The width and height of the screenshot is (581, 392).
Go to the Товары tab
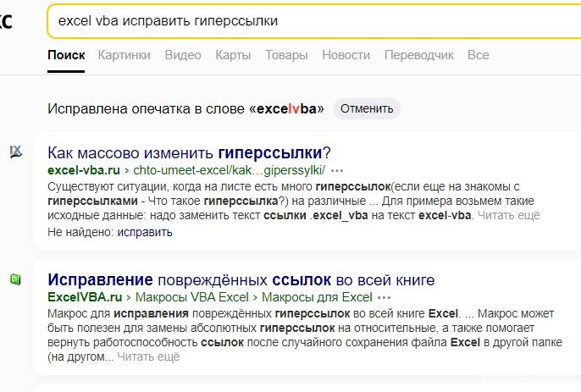pyautogui.click(x=286, y=55)
